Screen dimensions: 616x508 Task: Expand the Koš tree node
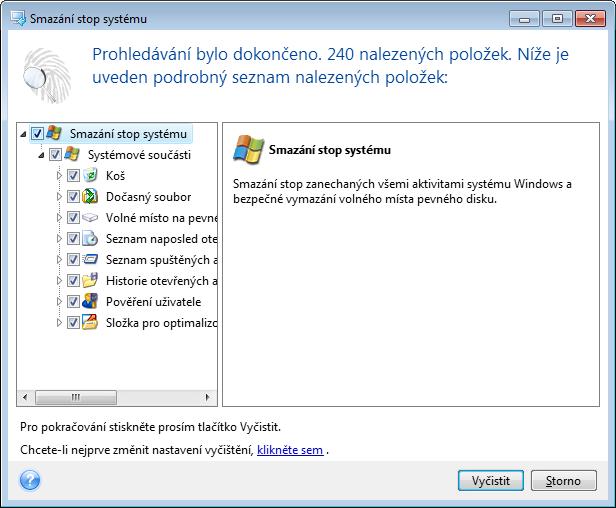coord(59,176)
